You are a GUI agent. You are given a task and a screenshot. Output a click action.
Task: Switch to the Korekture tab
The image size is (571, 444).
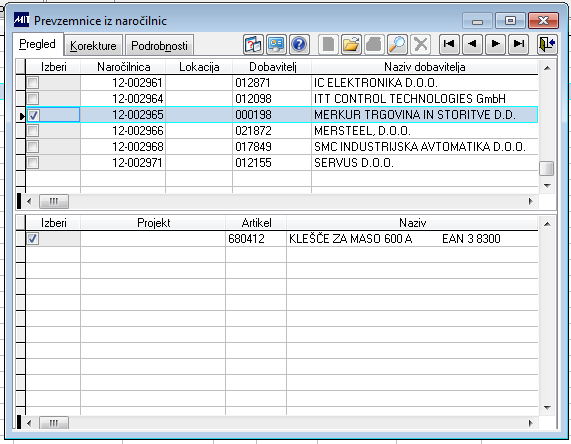93,46
